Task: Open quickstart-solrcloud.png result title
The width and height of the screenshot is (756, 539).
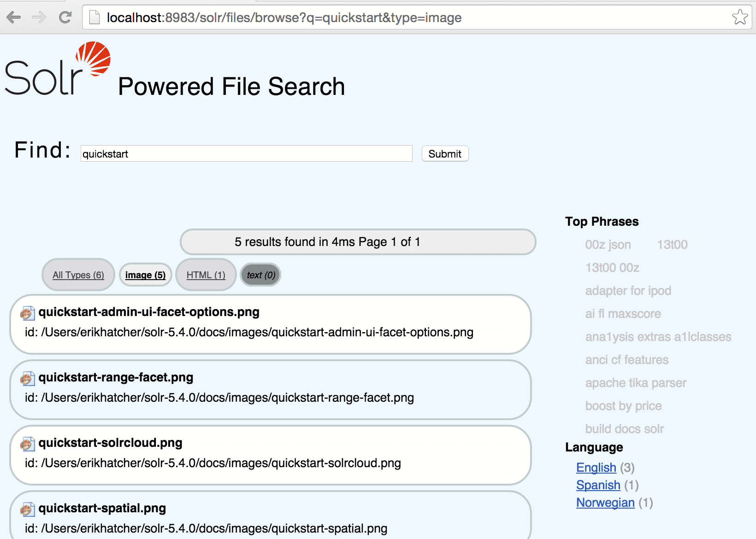Action: click(111, 443)
